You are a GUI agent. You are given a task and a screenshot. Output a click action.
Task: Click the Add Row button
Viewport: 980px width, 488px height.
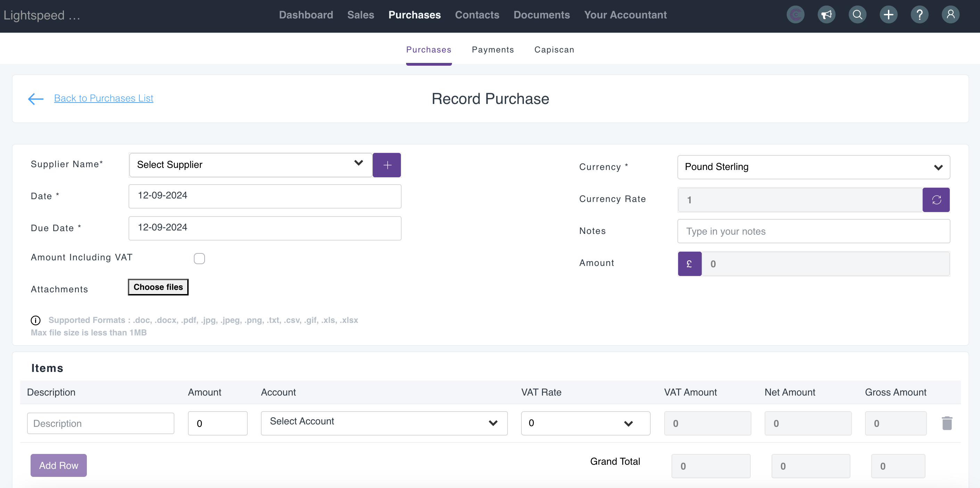pos(59,465)
